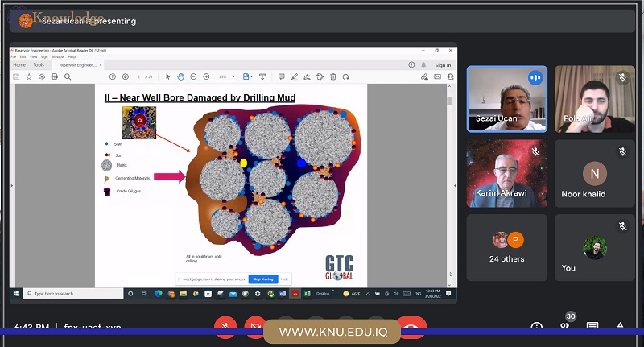Screen dimensions: 644x347
Task: Click the read mode scroll icon
Action: click(262, 76)
